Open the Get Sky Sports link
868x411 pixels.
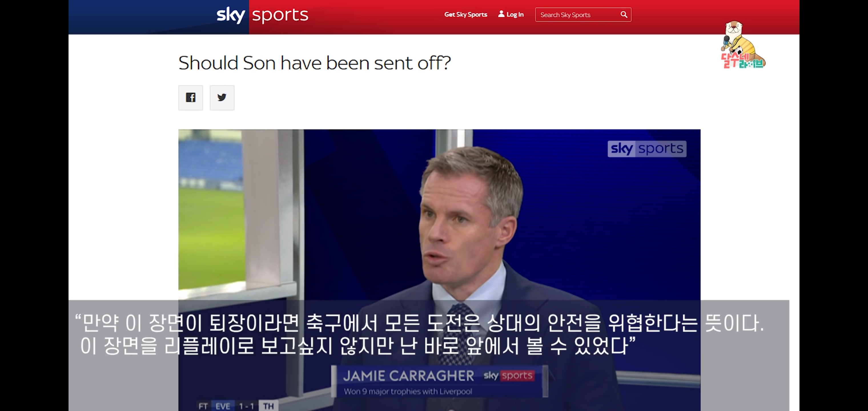tap(465, 15)
